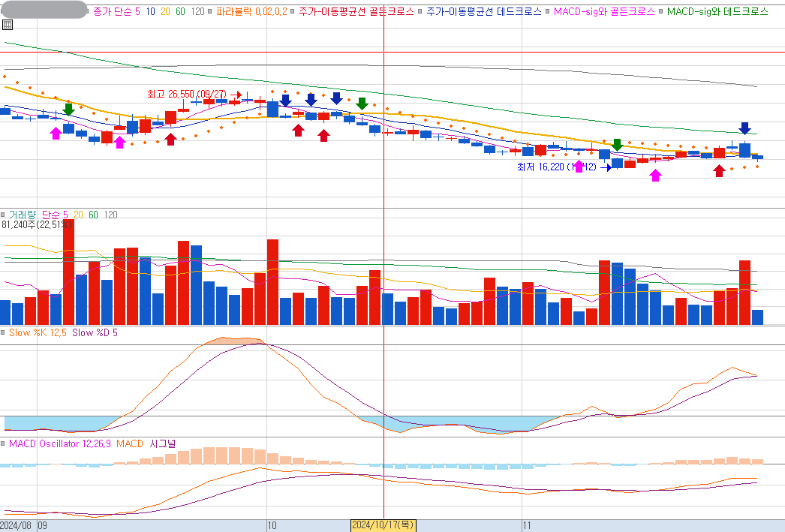785x532 pixels.
Task: Select the 종가 단순 moving average label
Action: tap(113, 11)
